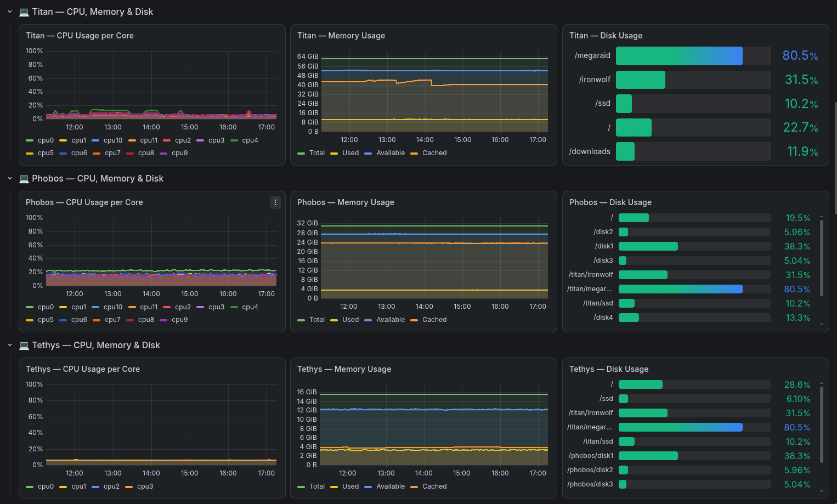
Task: Click the laptop icon in the Phobos row header
Action: click(24, 178)
